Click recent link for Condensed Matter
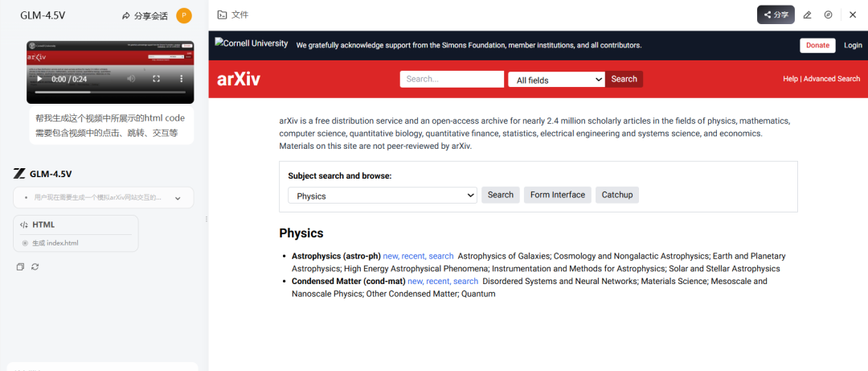The width and height of the screenshot is (868, 371). [439, 281]
